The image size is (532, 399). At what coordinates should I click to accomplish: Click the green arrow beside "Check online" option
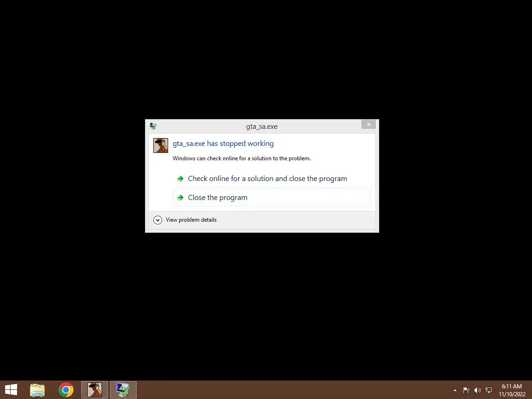181,178
